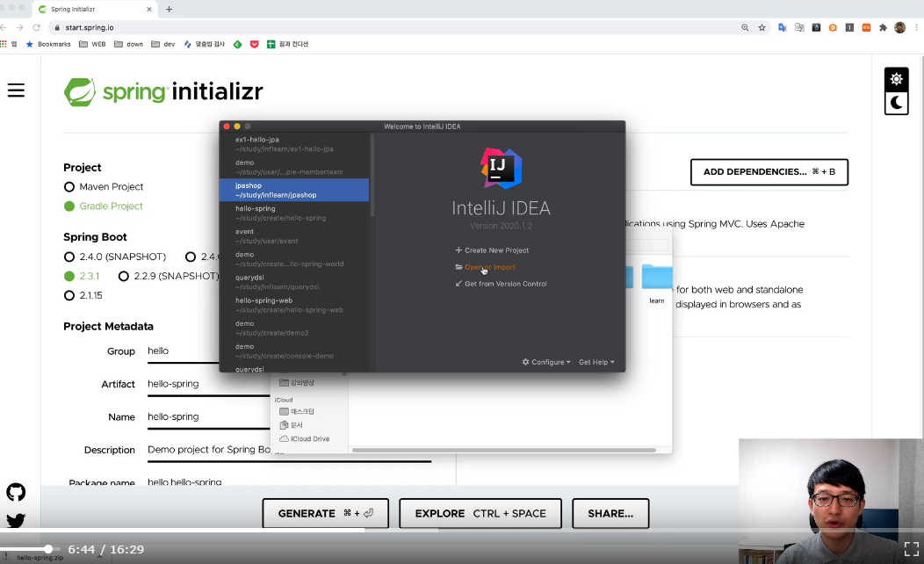Open recent project hello-spring

[294, 213]
